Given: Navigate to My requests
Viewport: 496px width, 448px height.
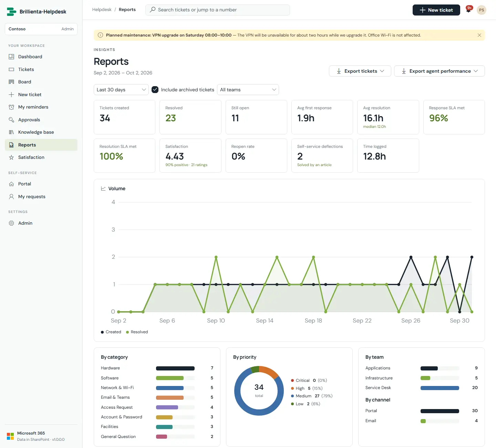Looking at the screenshot, I should click(41, 197).
